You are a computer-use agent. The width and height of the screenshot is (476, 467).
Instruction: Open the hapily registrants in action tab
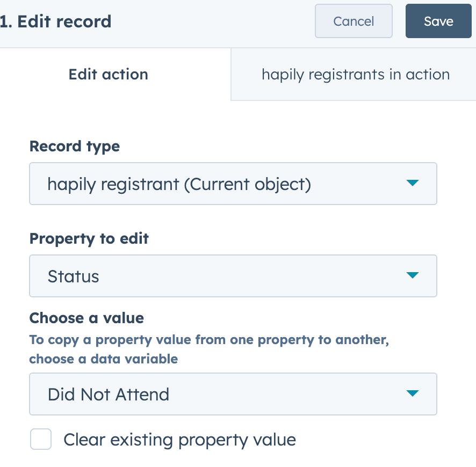[355, 74]
